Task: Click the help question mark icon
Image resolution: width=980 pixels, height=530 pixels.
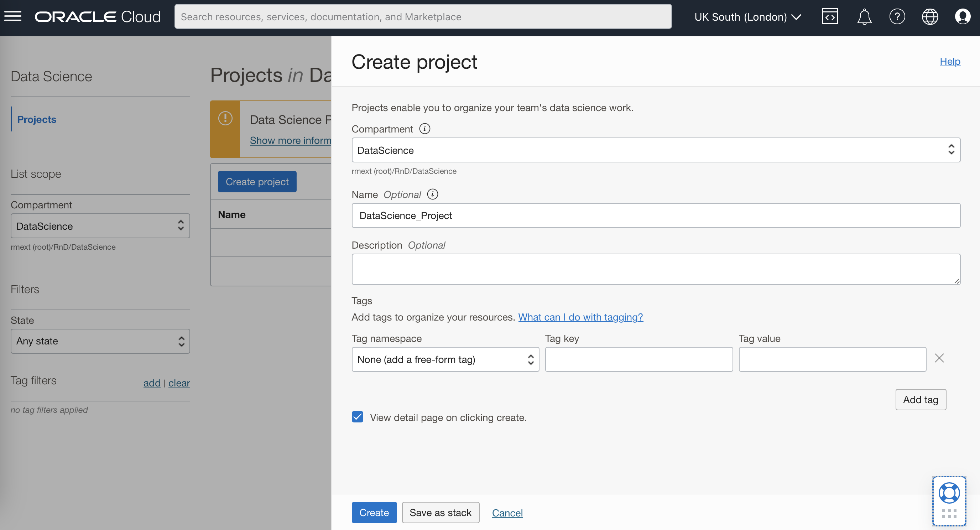Action: click(x=897, y=16)
